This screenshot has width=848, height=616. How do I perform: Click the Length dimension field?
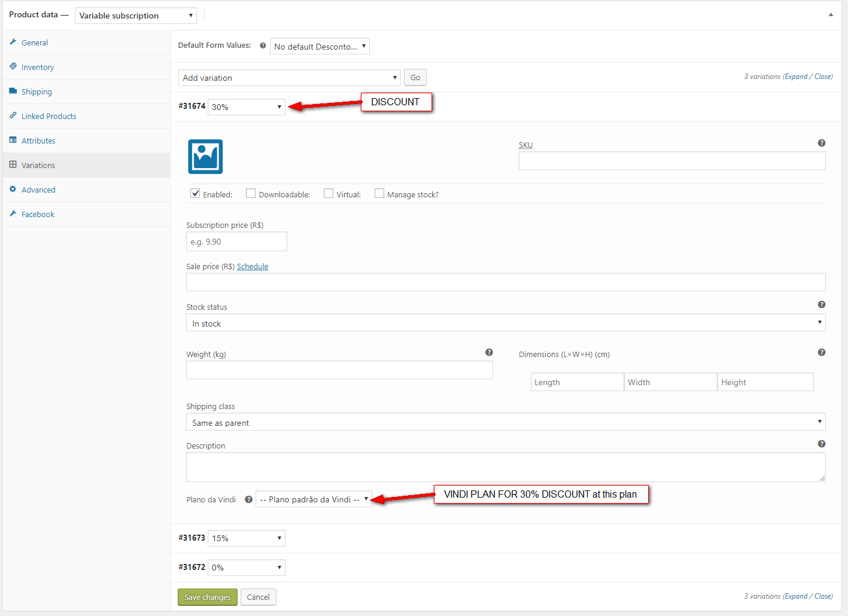point(577,382)
